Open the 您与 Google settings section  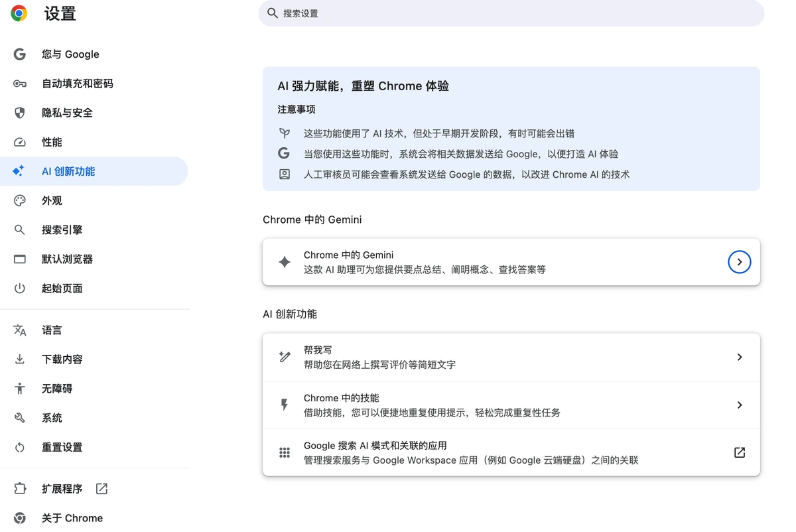[x=94, y=54]
